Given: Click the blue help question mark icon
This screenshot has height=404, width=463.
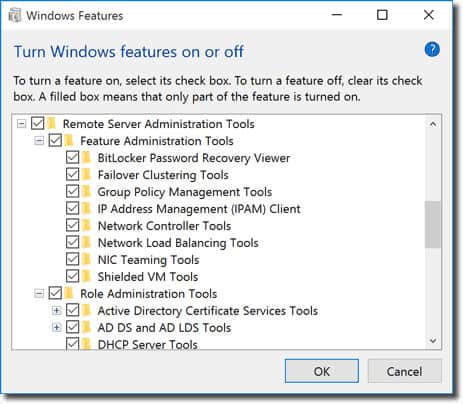Looking at the screenshot, I should tap(432, 50).
